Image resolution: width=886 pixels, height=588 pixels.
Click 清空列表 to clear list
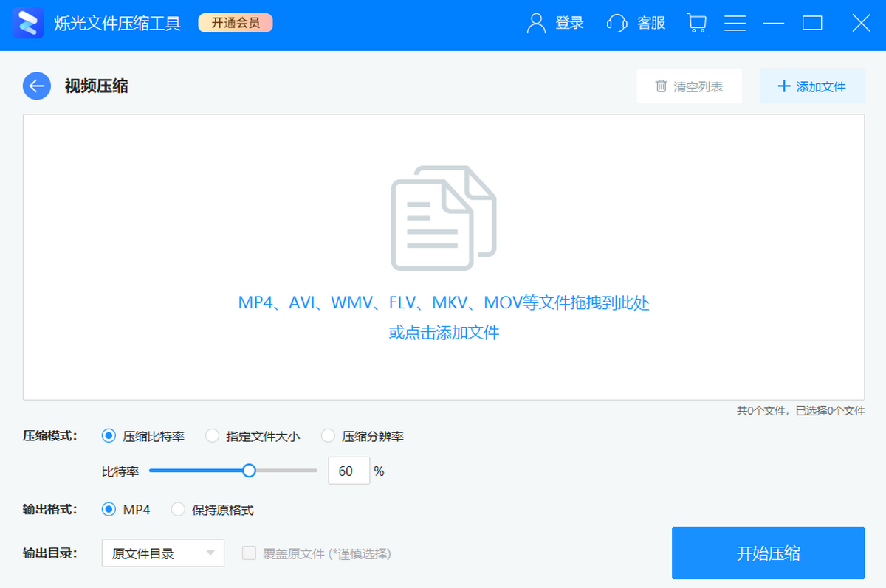coord(690,86)
